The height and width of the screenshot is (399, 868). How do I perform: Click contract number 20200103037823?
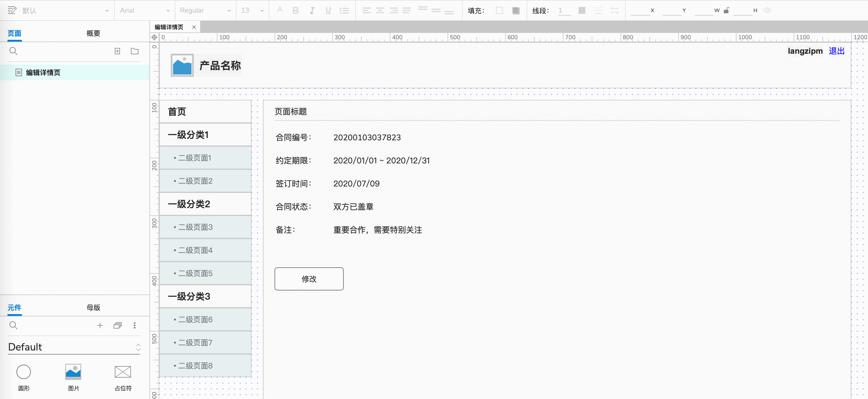367,138
